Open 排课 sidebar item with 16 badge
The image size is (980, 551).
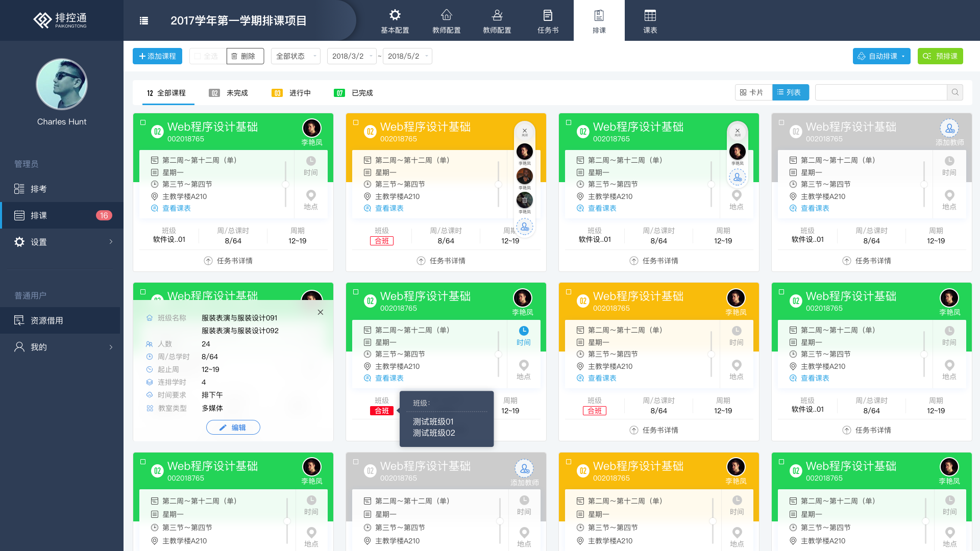point(62,215)
